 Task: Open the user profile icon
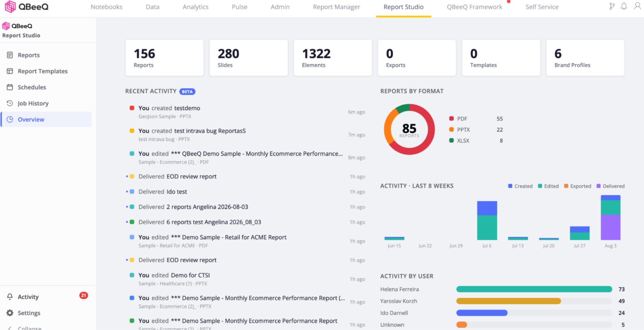pyautogui.click(x=637, y=6)
